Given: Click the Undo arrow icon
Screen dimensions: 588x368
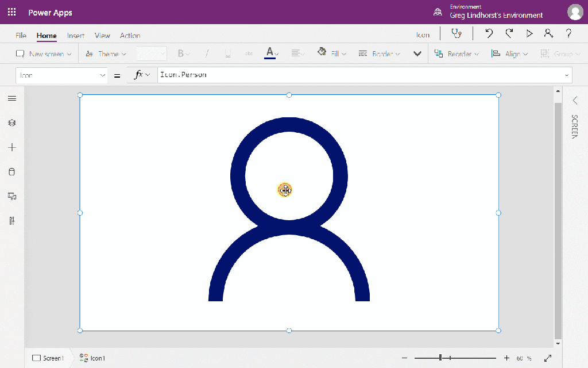Looking at the screenshot, I should tap(489, 34).
